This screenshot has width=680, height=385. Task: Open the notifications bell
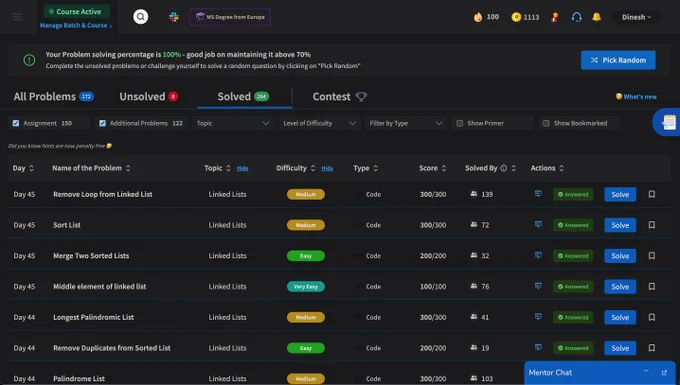click(597, 17)
